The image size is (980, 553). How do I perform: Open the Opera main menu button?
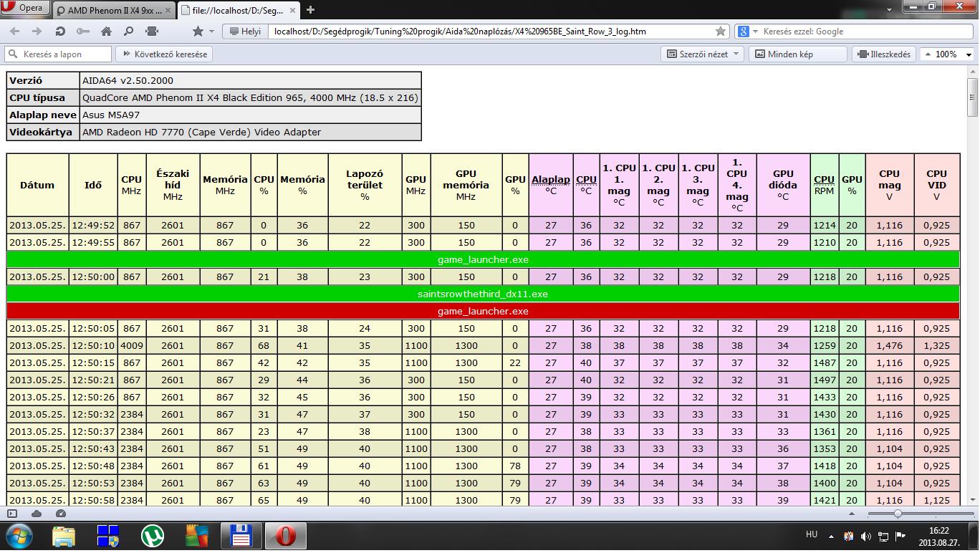click(x=24, y=8)
